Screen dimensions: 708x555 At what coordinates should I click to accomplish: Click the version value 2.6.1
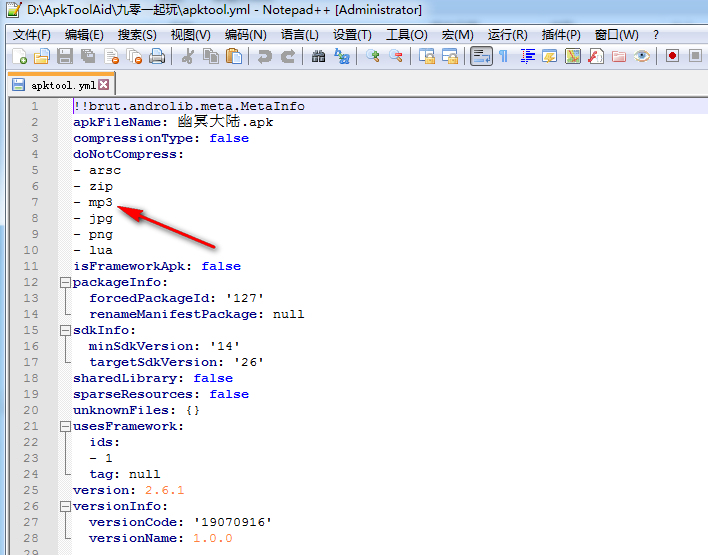pos(164,490)
